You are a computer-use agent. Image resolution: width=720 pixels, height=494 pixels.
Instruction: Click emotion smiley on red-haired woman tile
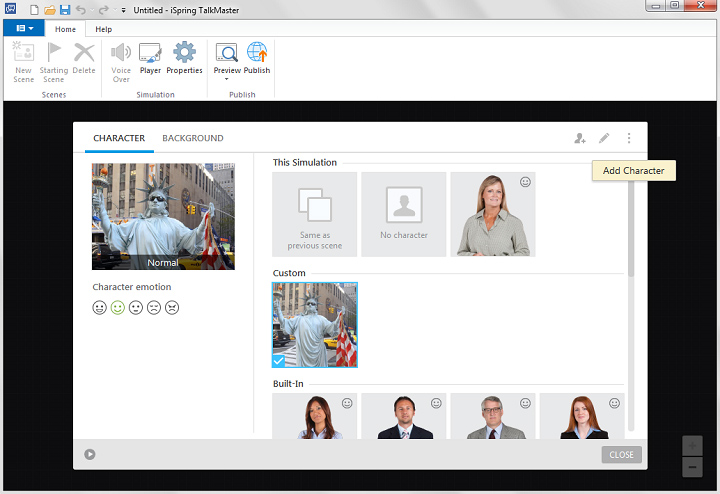[x=614, y=403]
